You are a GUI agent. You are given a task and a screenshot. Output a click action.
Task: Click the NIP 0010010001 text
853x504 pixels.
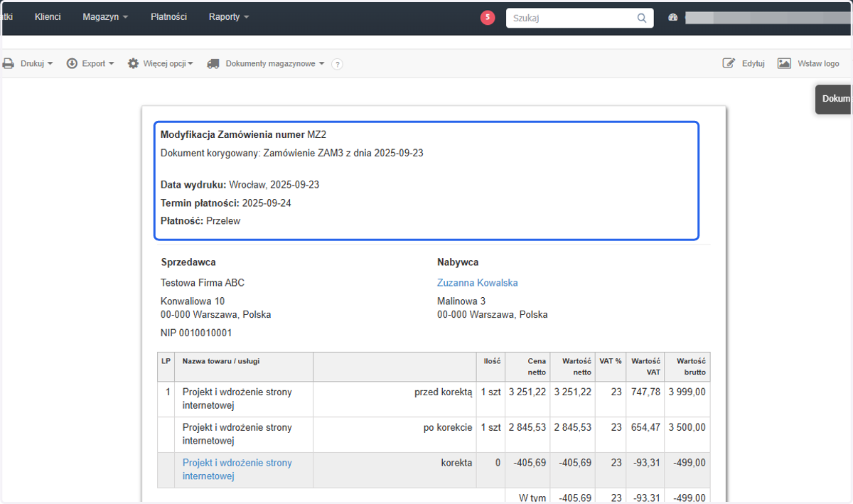pyautogui.click(x=196, y=333)
